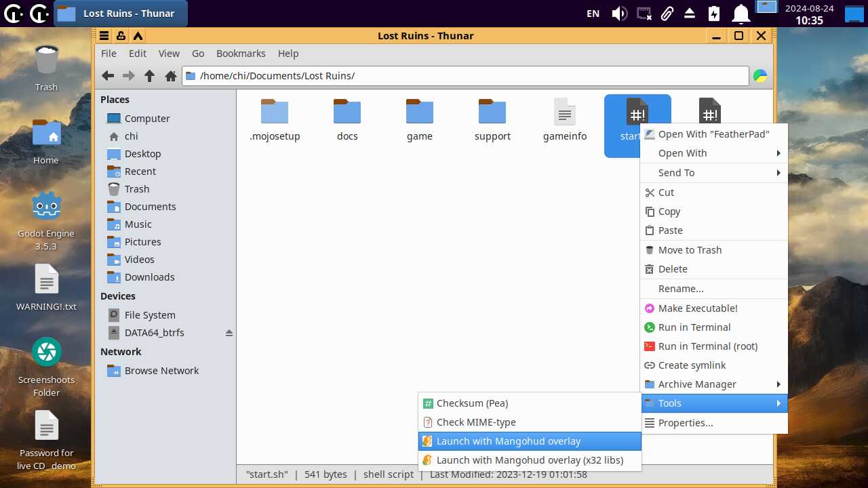Expand the Send To submenu
This screenshot has width=868, height=488.
point(714,173)
